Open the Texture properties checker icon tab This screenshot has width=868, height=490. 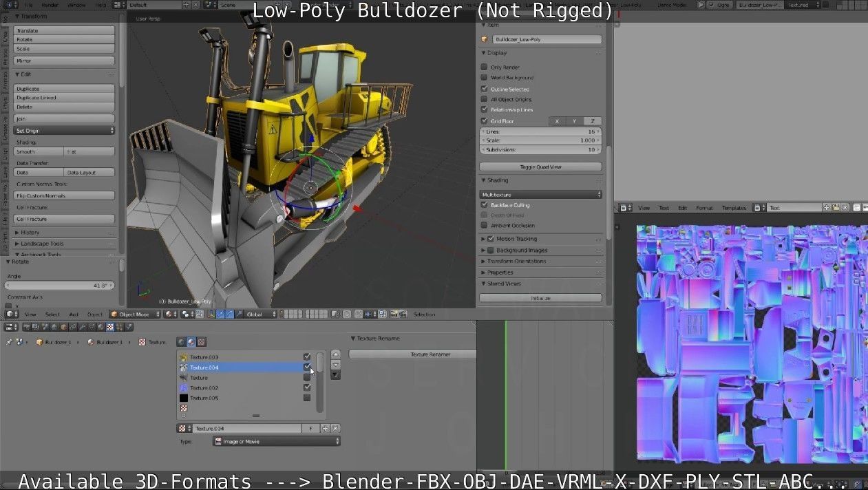coord(109,326)
